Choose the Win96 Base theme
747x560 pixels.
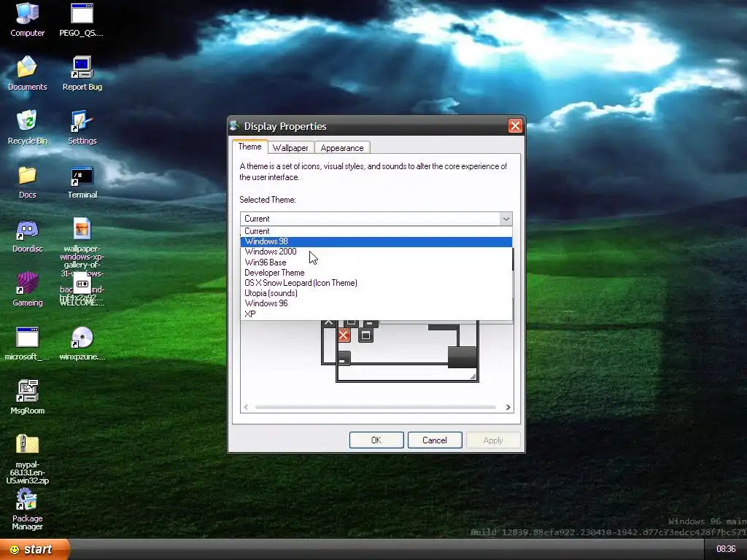click(x=376, y=262)
